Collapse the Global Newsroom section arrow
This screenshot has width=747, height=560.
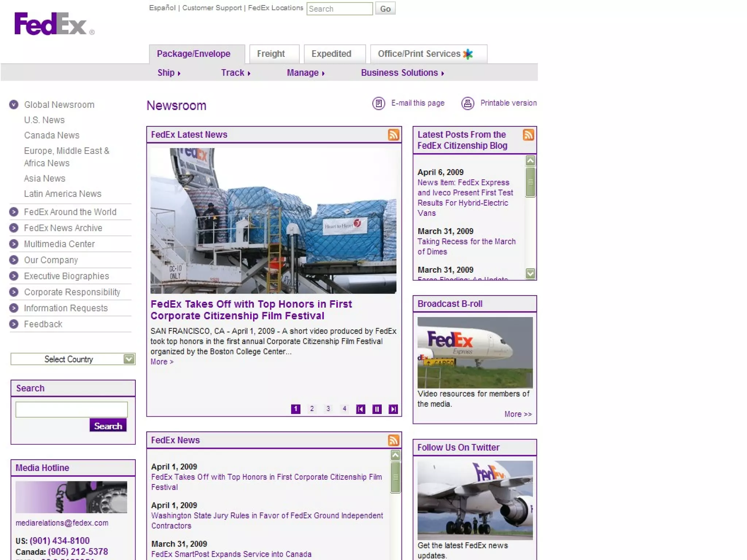click(14, 105)
